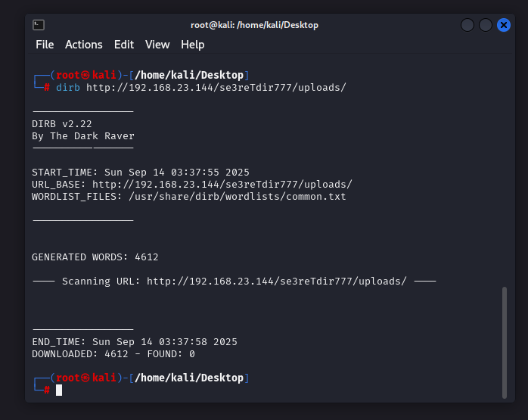
Task: Click the 'dirb' command word
Action: coord(68,87)
